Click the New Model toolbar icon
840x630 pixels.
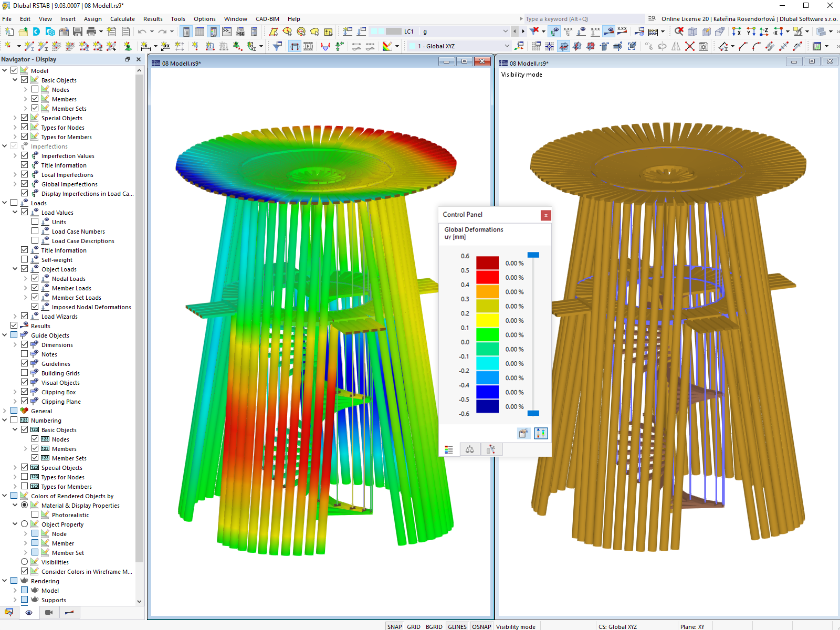click(9, 31)
